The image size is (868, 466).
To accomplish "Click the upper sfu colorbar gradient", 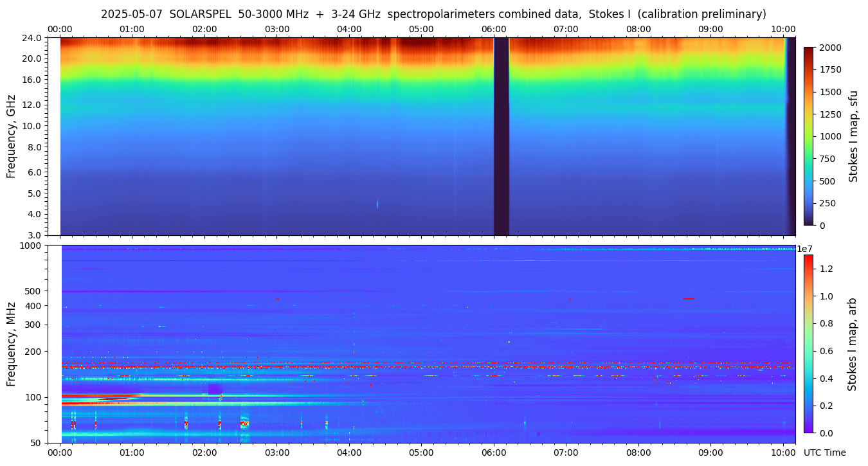I will point(808,136).
